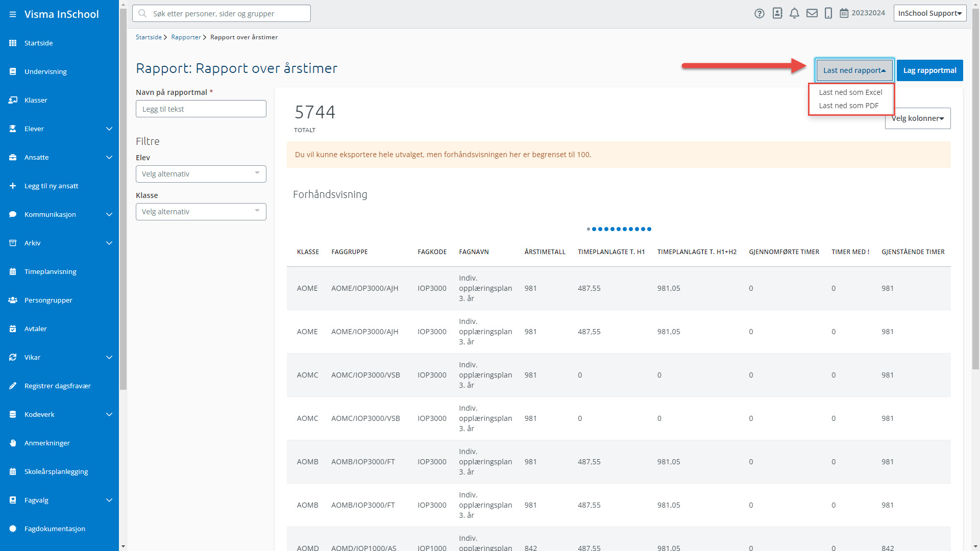
Task: Open the contact book icon in header
Action: 777,13
